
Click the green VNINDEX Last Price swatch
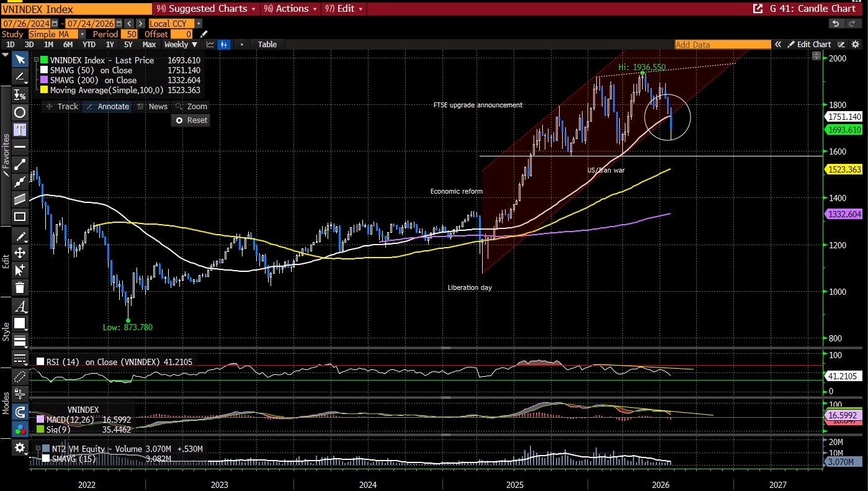[43, 60]
